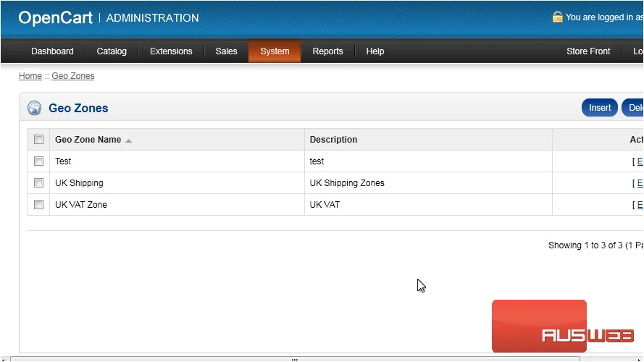Check the UK VAT Zone checkbox

[38, 204]
